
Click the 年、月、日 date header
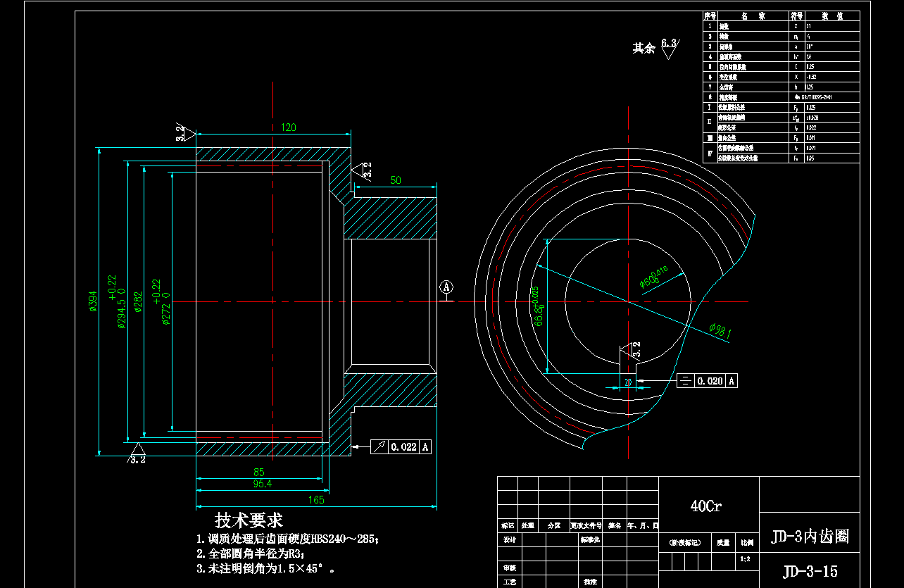[643, 525]
